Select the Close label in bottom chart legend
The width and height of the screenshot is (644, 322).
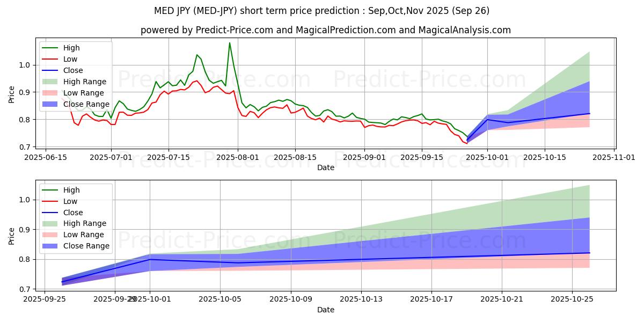tap(73, 213)
